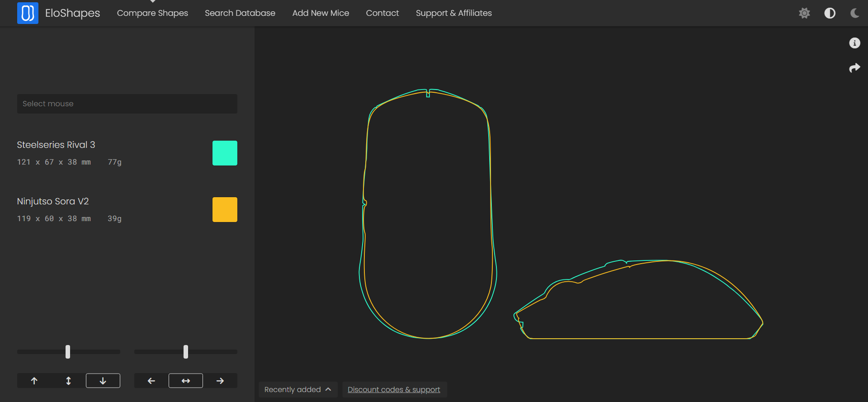868x402 pixels.
Task: Click the side-view mouse outline
Action: pos(638,299)
